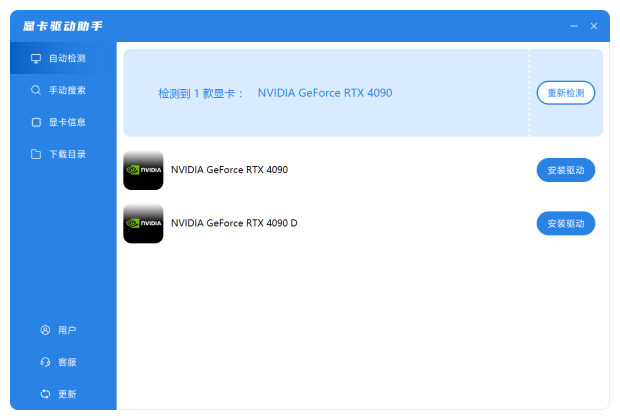Select the 自动检测 sidebar tab label
This screenshot has height=420, width=620.
coord(67,58)
